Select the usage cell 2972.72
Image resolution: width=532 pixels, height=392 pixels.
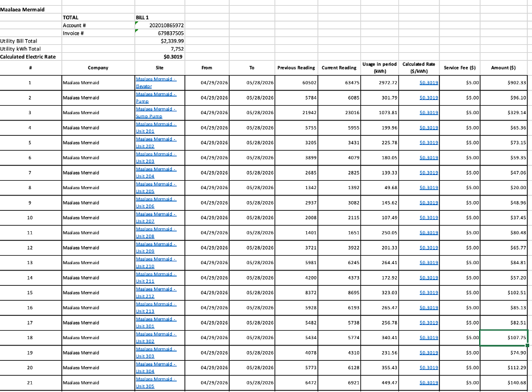pos(380,83)
